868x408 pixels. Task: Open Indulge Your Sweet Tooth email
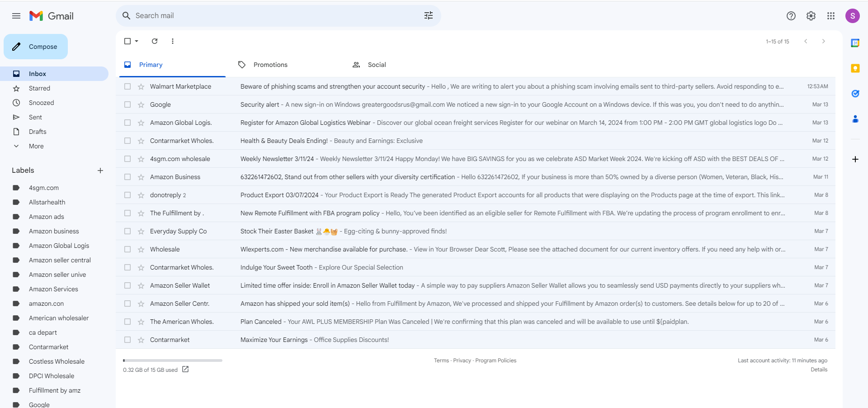pyautogui.click(x=475, y=267)
